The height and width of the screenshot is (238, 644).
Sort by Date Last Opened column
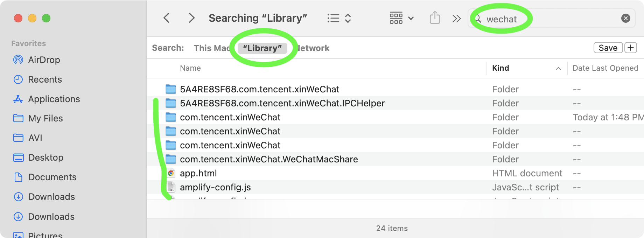[x=605, y=68]
